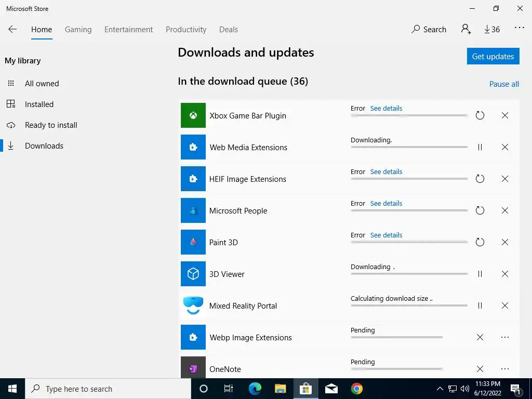View error details for Paint 3D

coord(386,235)
